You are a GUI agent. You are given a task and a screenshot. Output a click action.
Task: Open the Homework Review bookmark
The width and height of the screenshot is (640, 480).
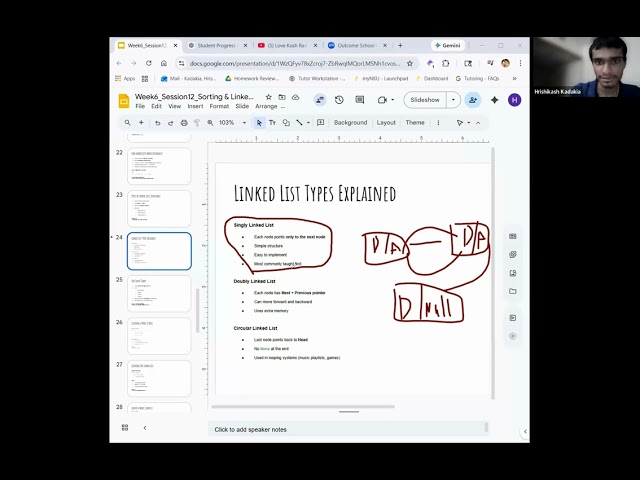[x=252, y=78]
